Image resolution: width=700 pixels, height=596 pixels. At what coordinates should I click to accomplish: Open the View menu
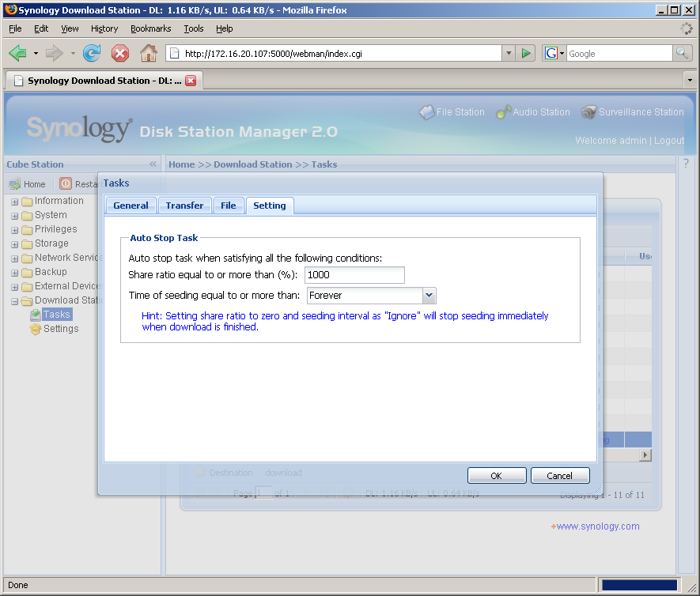(x=70, y=28)
